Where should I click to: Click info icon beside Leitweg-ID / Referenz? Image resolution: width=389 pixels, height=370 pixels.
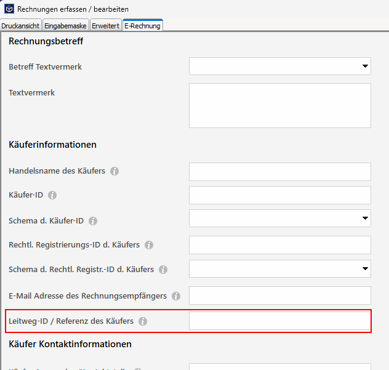click(143, 321)
